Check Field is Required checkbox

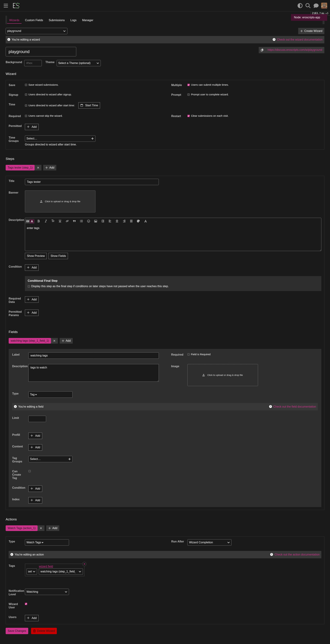189,355
